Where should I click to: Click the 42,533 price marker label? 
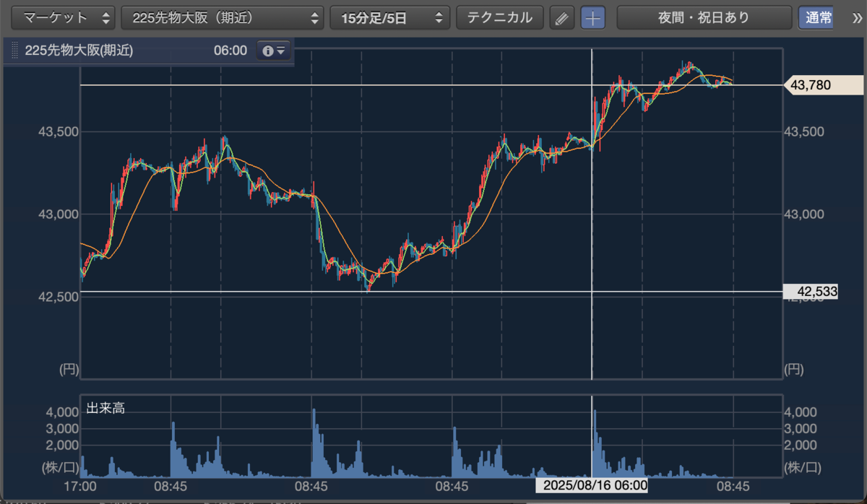coord(812,292)
